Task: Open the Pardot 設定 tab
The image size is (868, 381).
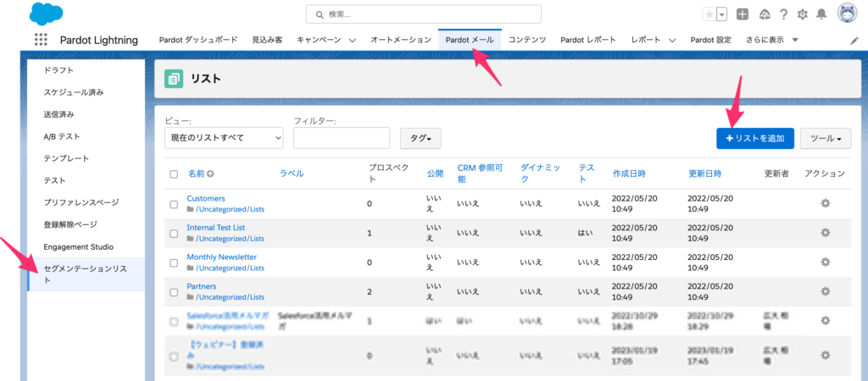Action: 711,40
